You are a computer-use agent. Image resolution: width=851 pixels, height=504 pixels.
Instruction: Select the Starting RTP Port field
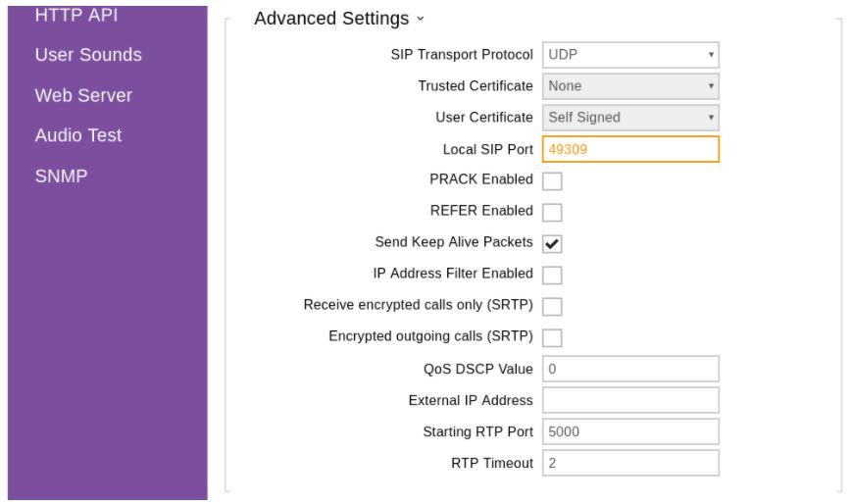tap(629, 431)
